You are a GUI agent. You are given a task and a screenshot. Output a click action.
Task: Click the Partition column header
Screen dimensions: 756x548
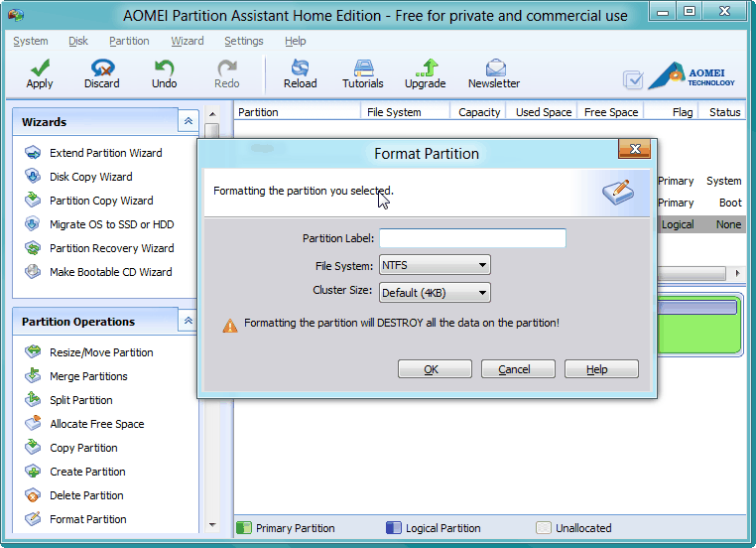point(297,112)
